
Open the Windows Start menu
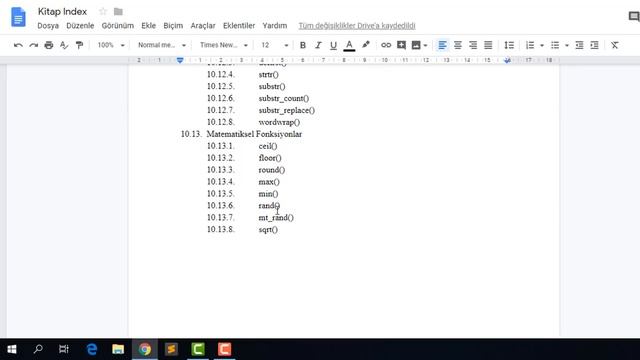pyautogui.click(x=12, y=349)
